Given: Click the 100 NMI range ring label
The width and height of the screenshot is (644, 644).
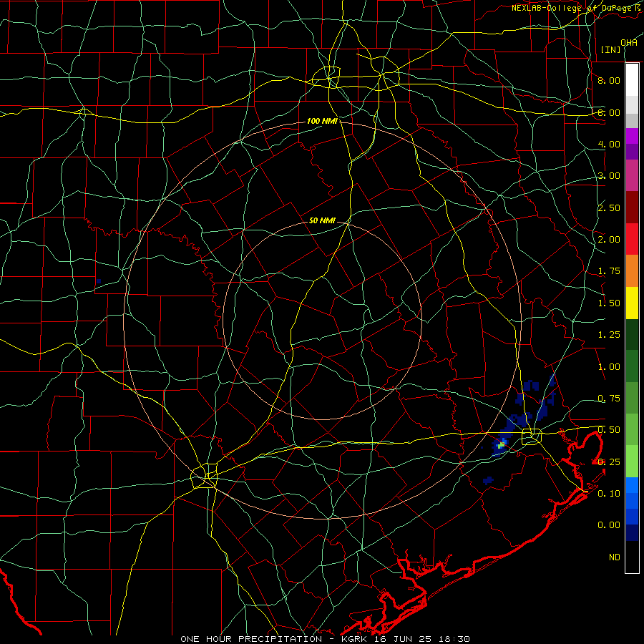Looking at the screenshot, I should click(322, 121).
